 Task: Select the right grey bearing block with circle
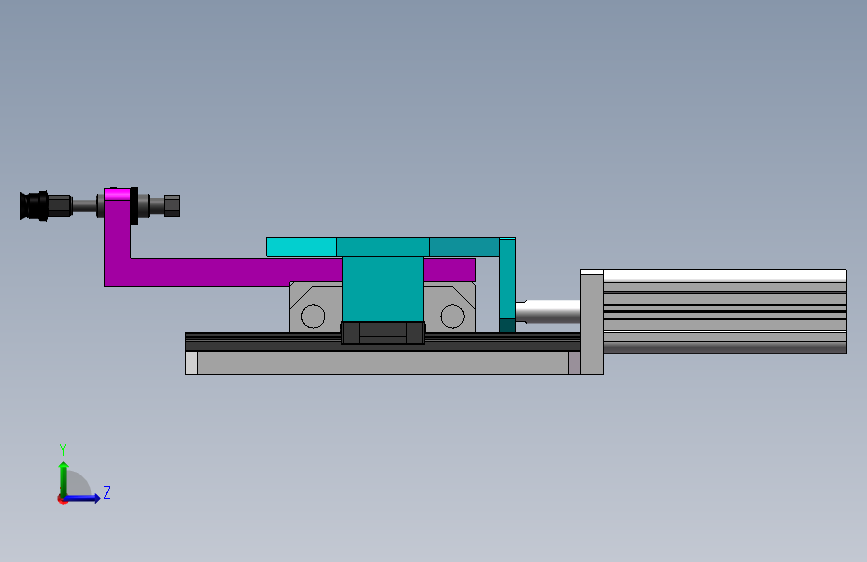click(450, 308)
